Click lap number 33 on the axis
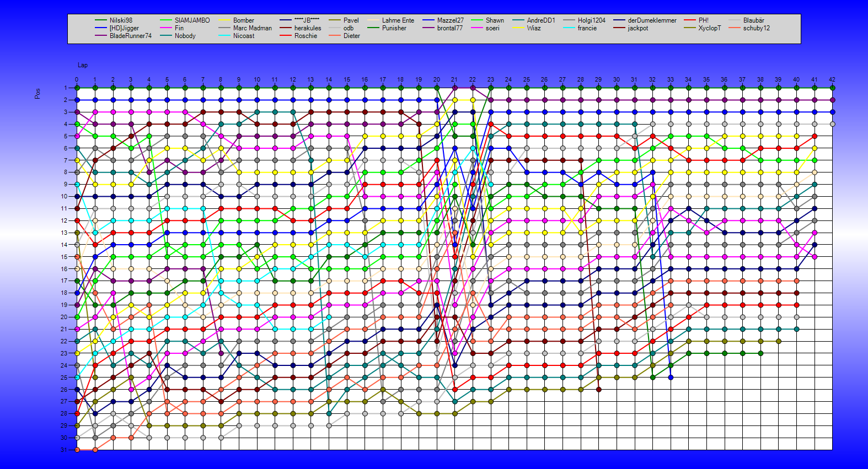This screenshot has width=868, height=469. [x=671, y=79]
